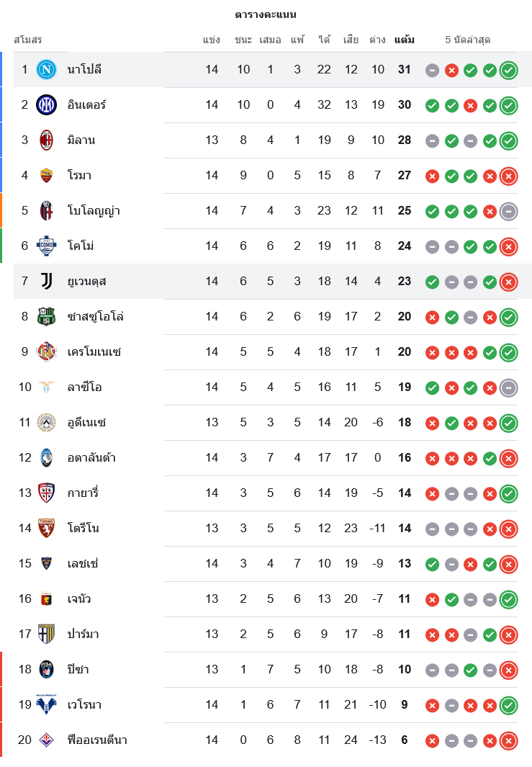Click the แต้ม points column header

(405, 40)
